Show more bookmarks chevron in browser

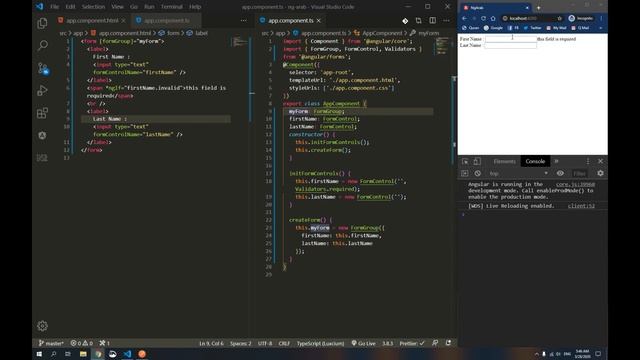click(x=600, y=28)
